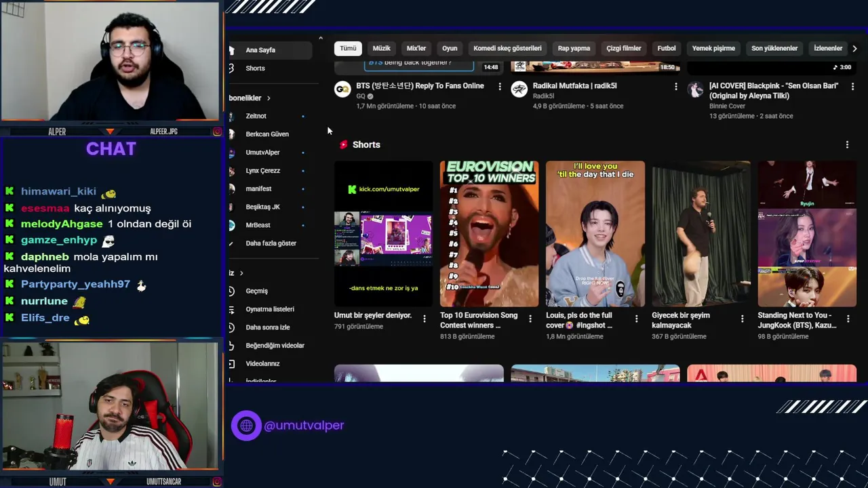The image size is (868, 488).
Task: Play Giyecek bir şeyim kalmayacak short thumbnail
Action: point(701,234)
